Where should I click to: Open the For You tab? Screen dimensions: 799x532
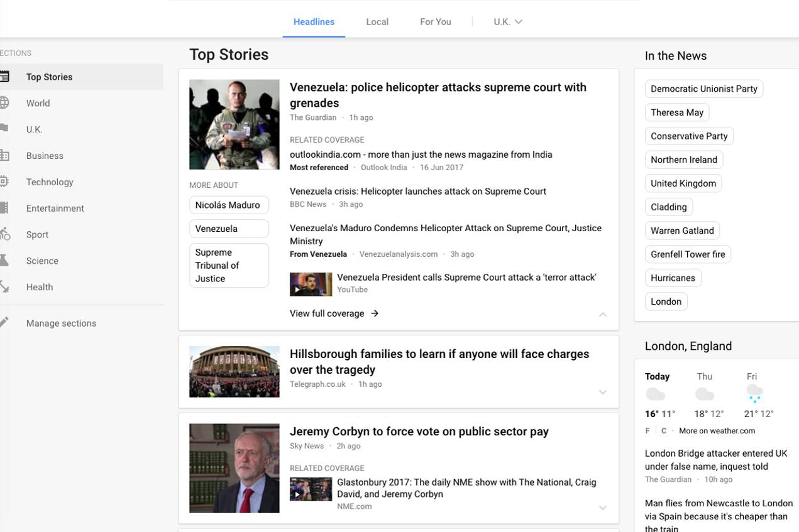point(435,21)
